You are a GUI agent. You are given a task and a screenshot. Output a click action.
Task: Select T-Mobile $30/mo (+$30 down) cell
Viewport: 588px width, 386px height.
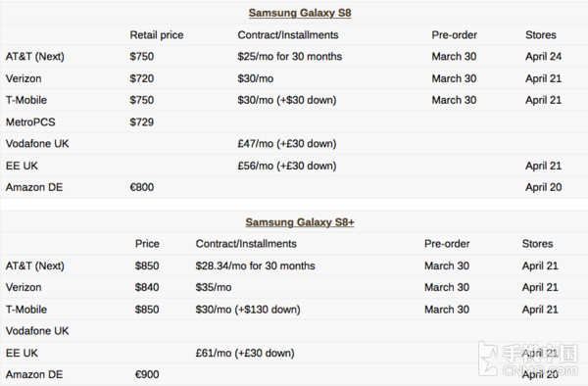coord(287,101)
